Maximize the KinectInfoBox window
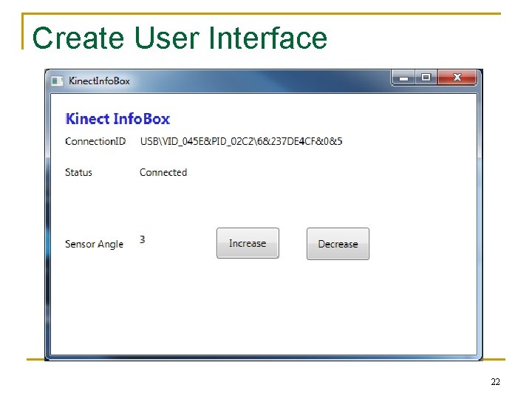Viewport: 532px width, 399px height. tap(426, 78)
